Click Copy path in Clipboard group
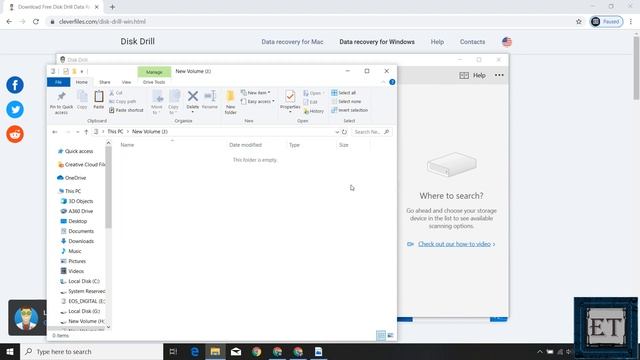Viewport: 640px width, 360px height. [x=123, y=101]
